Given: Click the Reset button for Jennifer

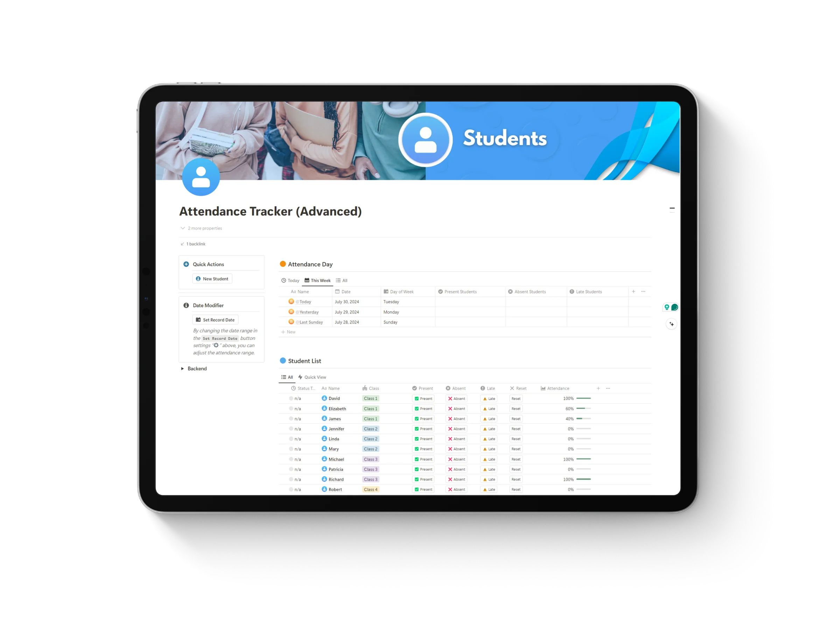Looking at the screenshot, I should [x=519, y=429].
